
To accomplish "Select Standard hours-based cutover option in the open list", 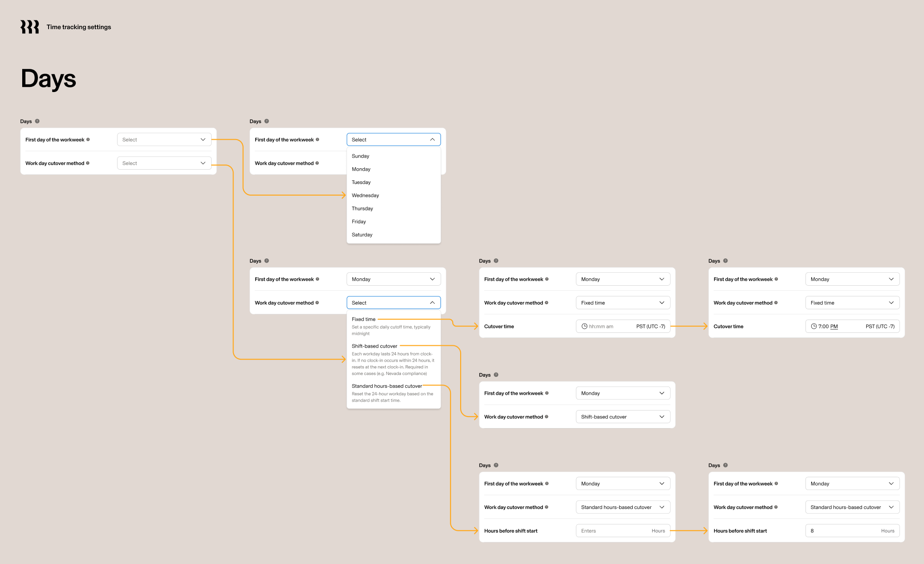I will pos(394,393).
